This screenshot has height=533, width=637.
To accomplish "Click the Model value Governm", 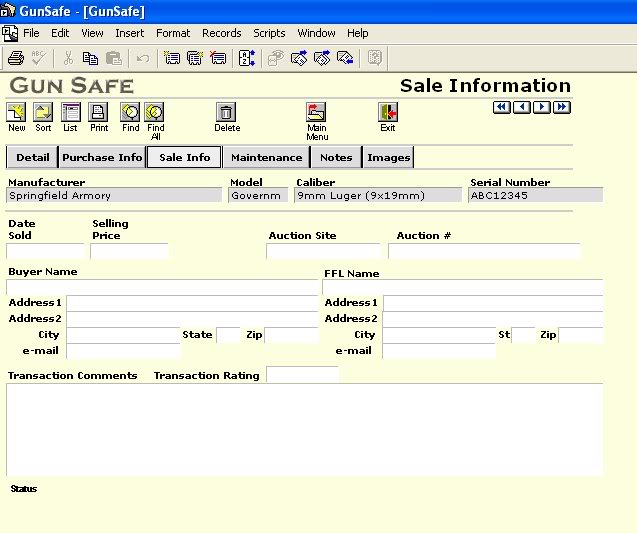I will [256, 195].
